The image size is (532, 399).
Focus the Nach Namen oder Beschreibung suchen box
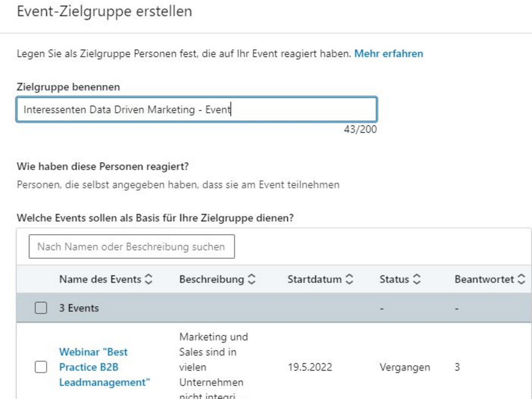(x=132, y=246)
